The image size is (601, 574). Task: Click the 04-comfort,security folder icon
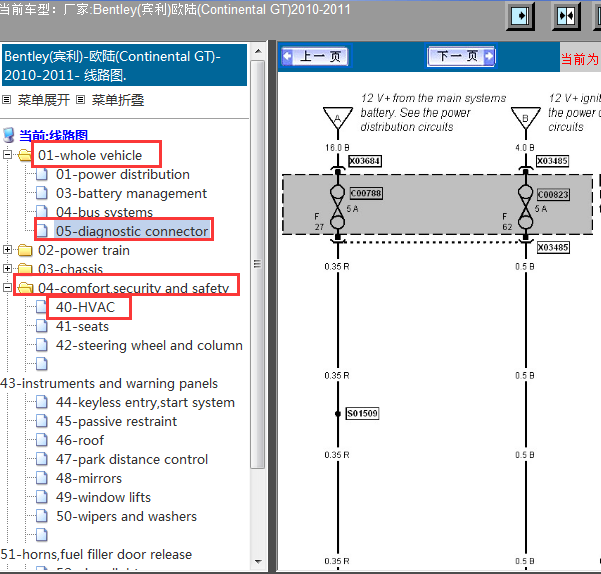[x=25, y=288]
